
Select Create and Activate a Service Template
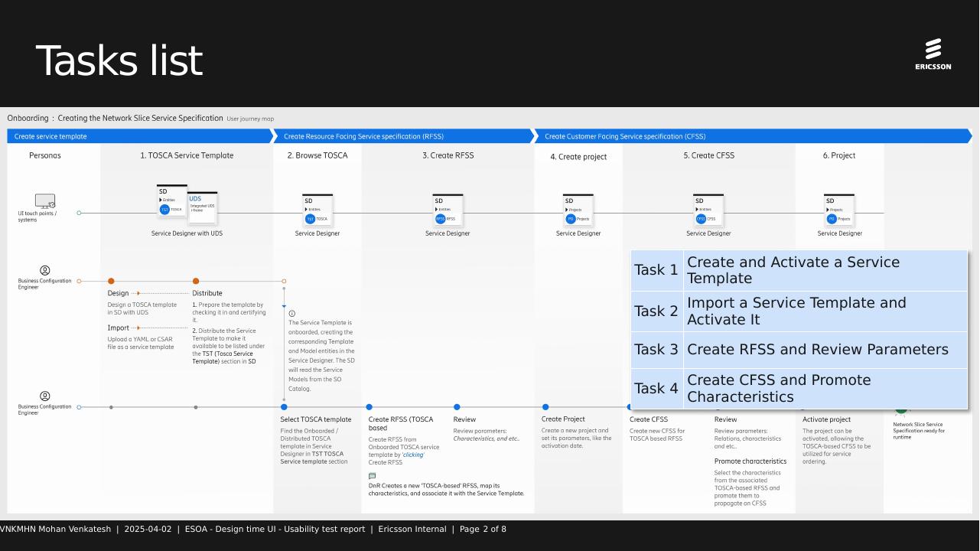[x=825, y=270]
